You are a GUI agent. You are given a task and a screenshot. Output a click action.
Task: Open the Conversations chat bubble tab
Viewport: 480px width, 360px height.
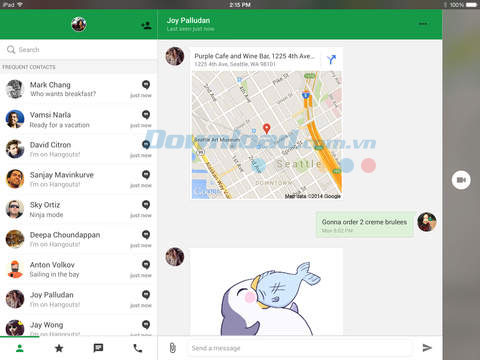(98, 348)
